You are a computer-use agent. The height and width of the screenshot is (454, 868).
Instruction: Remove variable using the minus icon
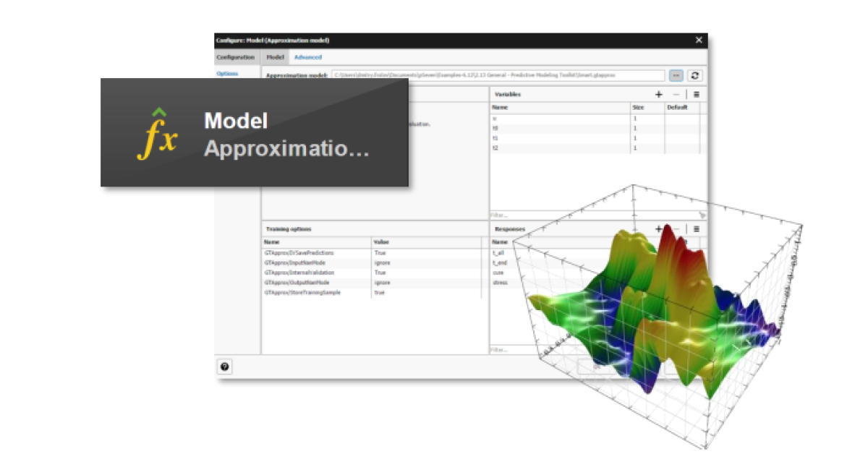676,95
